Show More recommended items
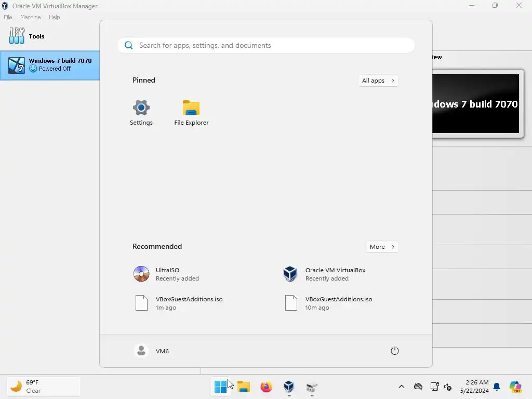The width and height of the screenshot is (532, 399). [x=382, y=247]
